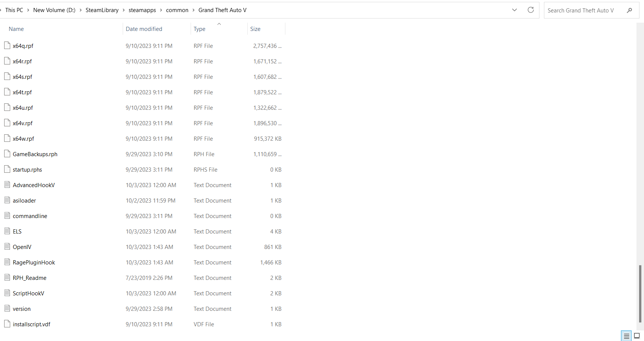Select the file name GameBackups.rph

tap(35, 154)
